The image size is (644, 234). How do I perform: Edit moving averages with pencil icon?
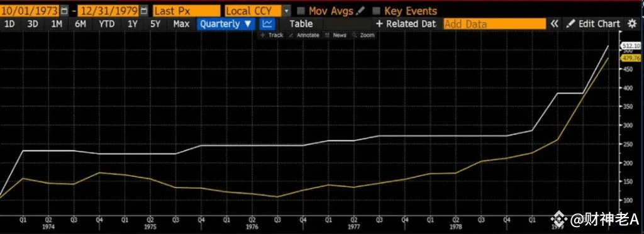coord(361,11)
